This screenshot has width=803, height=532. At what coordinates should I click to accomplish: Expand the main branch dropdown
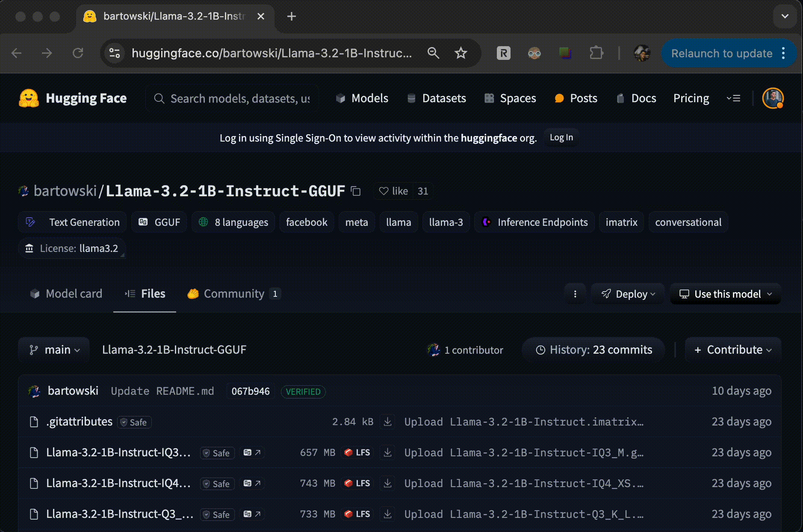click(54, 350)
